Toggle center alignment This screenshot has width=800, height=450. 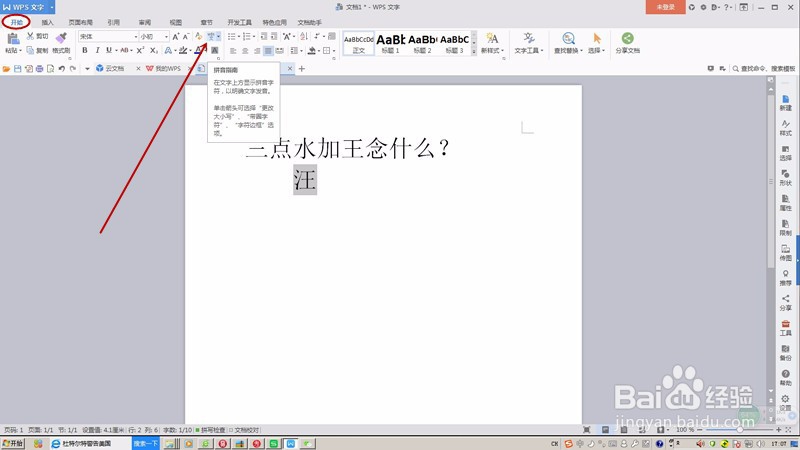[x=245, y=51]
